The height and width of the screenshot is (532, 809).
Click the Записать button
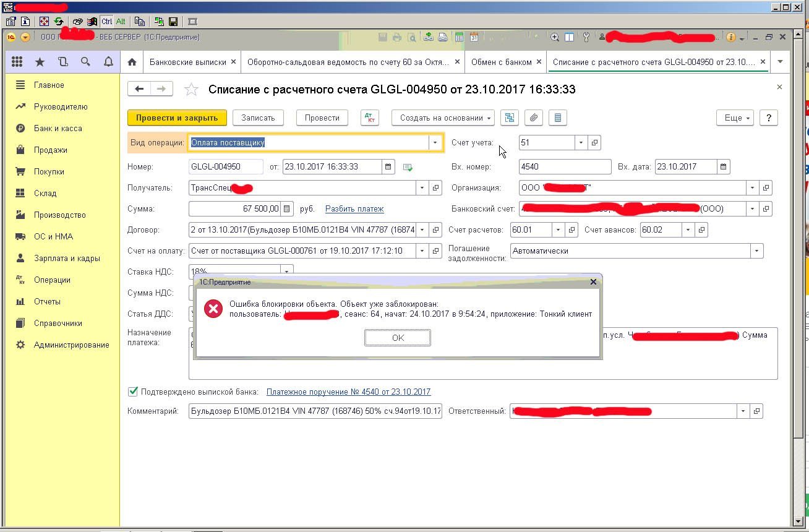point(258,118)
